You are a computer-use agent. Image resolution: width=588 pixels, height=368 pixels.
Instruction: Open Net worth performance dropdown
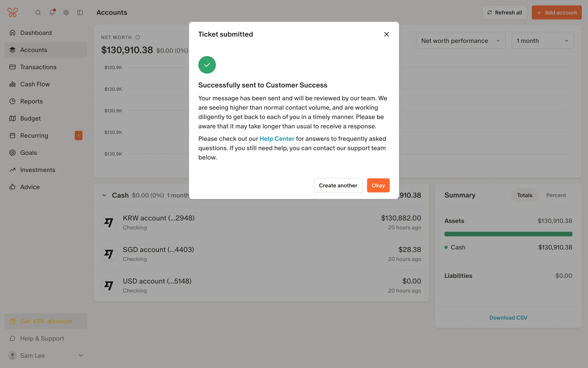460,41
